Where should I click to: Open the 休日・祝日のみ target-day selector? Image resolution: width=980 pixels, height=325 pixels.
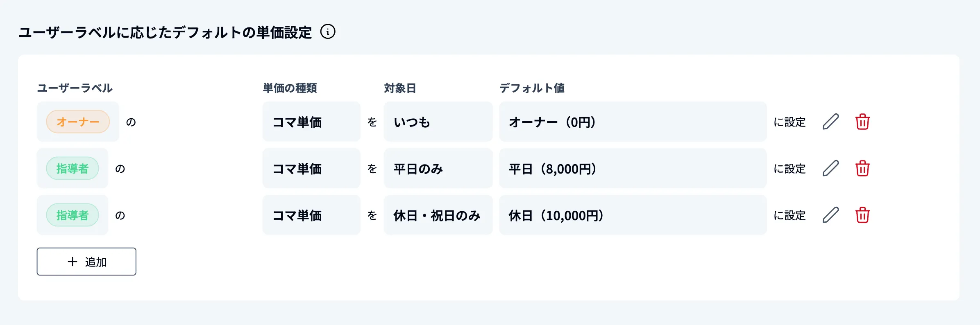tap(438, 214)
